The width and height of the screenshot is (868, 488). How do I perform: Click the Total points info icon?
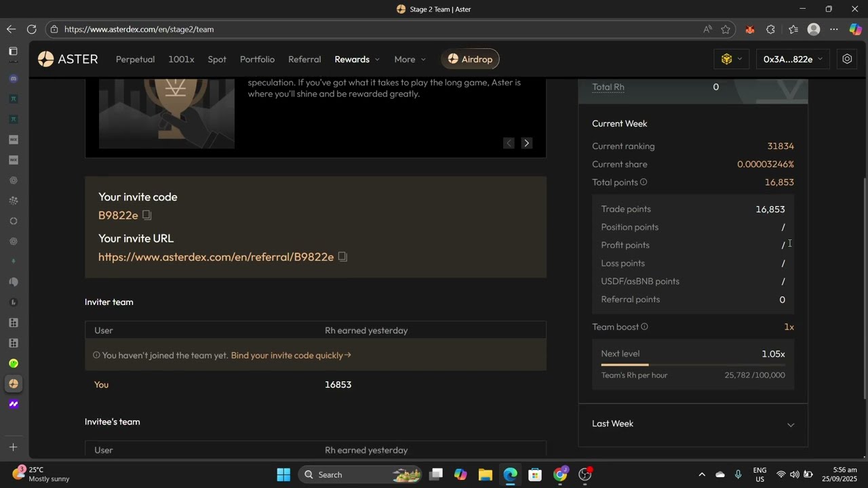(x=644, y=182)
